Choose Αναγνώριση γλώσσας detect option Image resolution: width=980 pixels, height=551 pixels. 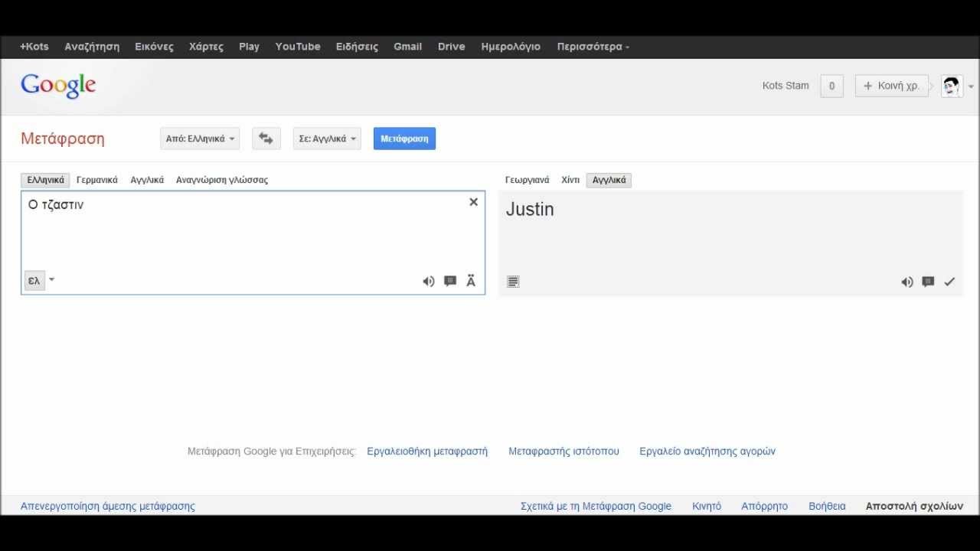[x=222, y=180]
